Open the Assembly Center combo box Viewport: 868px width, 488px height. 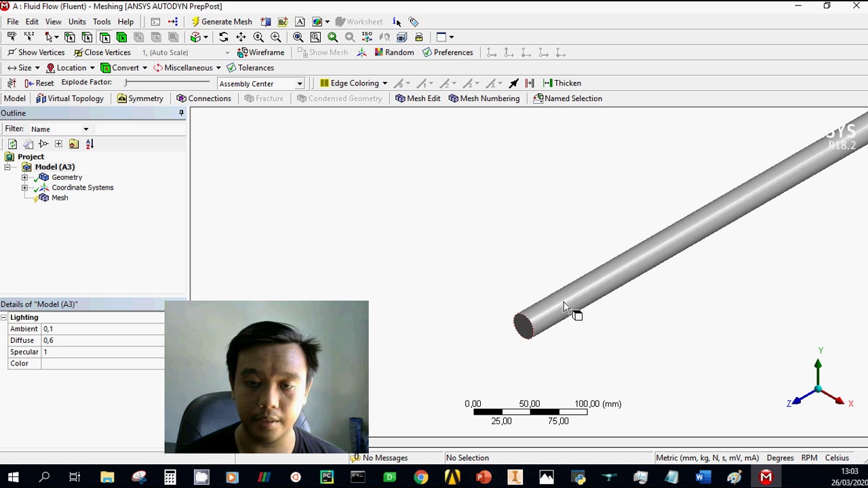point(261,83)
